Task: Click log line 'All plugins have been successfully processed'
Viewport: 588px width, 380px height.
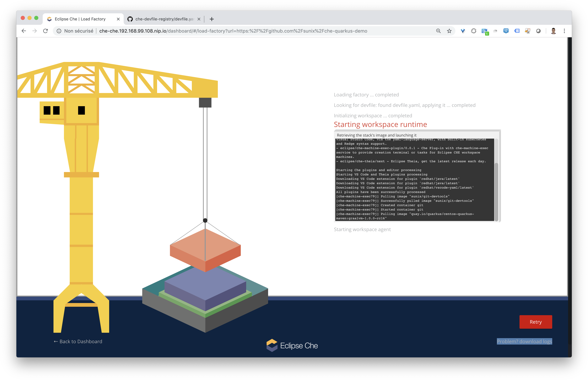Action: (x=381, y=192)
